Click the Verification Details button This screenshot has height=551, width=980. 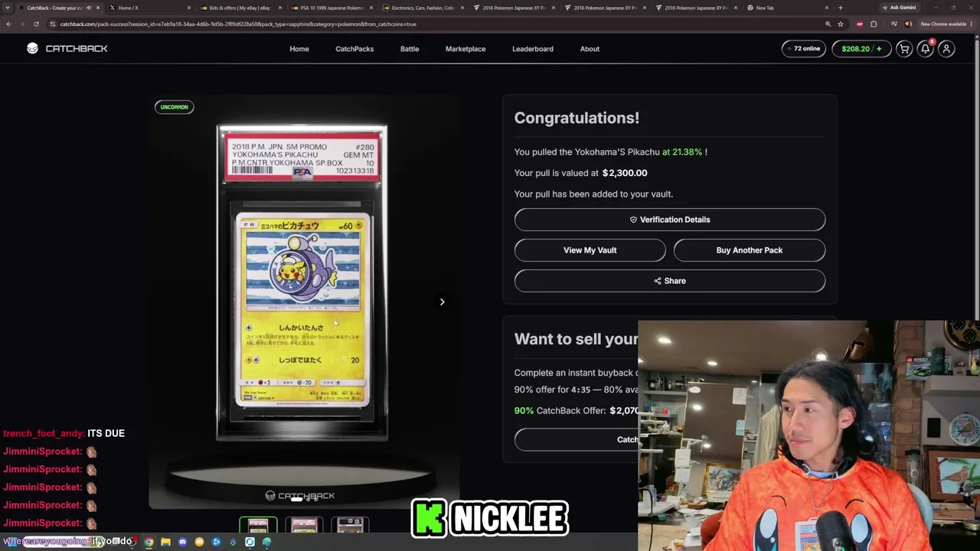(670, 220)
